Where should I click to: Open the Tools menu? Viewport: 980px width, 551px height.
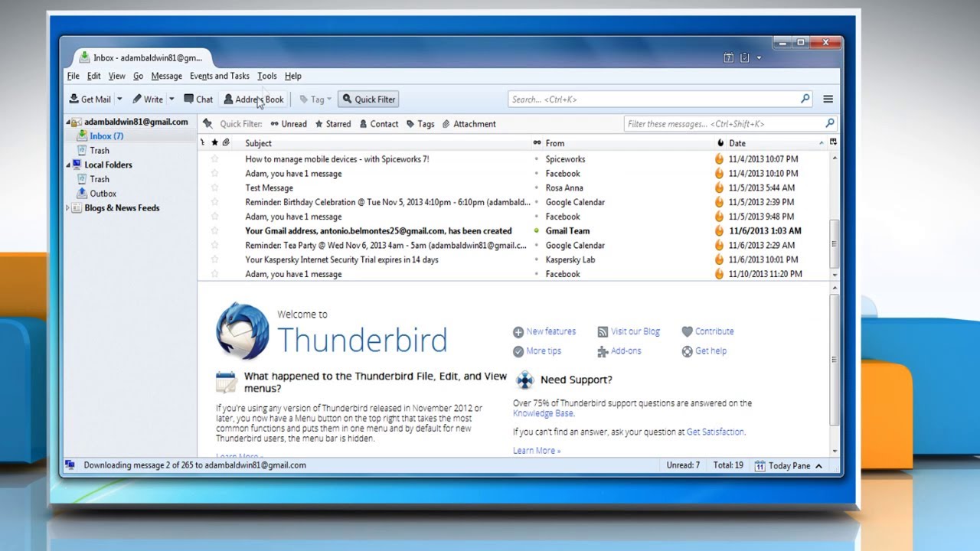pyautogui.click(x=267, y=76)
